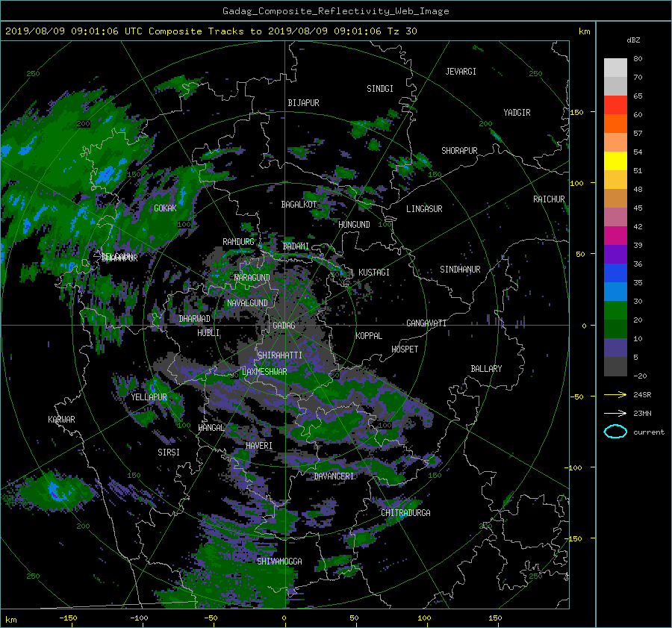Click the SINDHANUR city label
This screenshot has width=672, height=628.
[x=460, y=270]
